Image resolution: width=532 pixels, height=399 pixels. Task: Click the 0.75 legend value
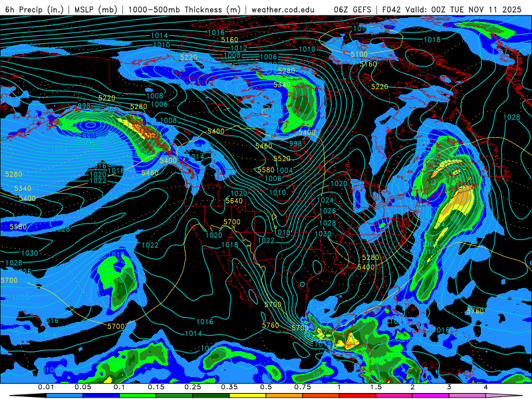[x=303, y=387]
